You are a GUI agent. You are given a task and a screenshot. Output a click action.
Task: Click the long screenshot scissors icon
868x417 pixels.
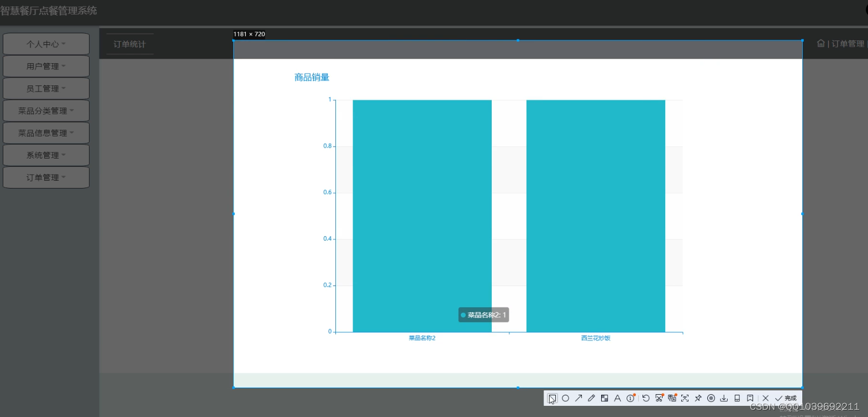tap(659, 398)
